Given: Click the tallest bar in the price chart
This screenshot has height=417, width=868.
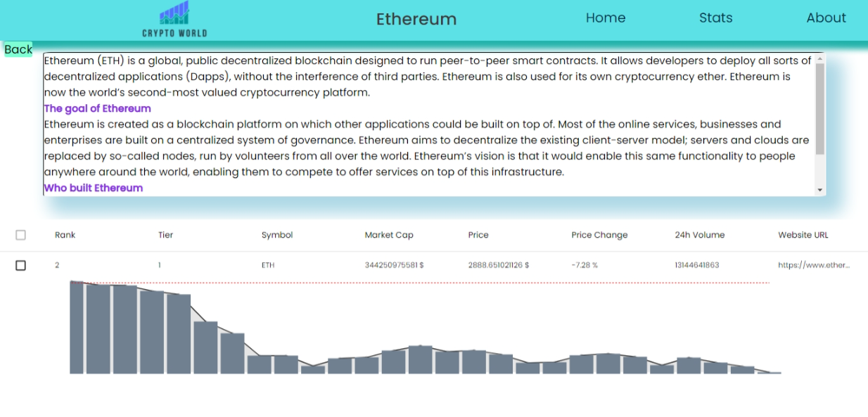Looking at the screenshot, I should pyautogui.click(x=77, y=327).
